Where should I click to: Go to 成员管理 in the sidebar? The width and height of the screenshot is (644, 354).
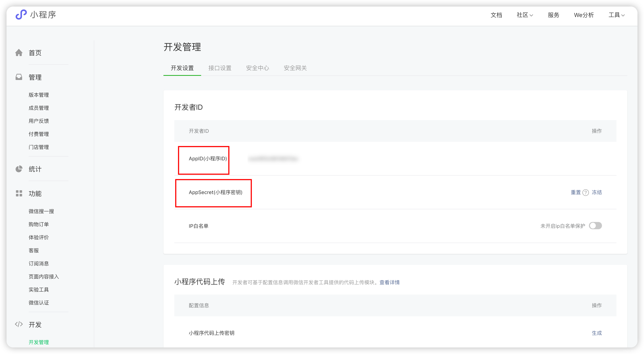tap(39, 108)
